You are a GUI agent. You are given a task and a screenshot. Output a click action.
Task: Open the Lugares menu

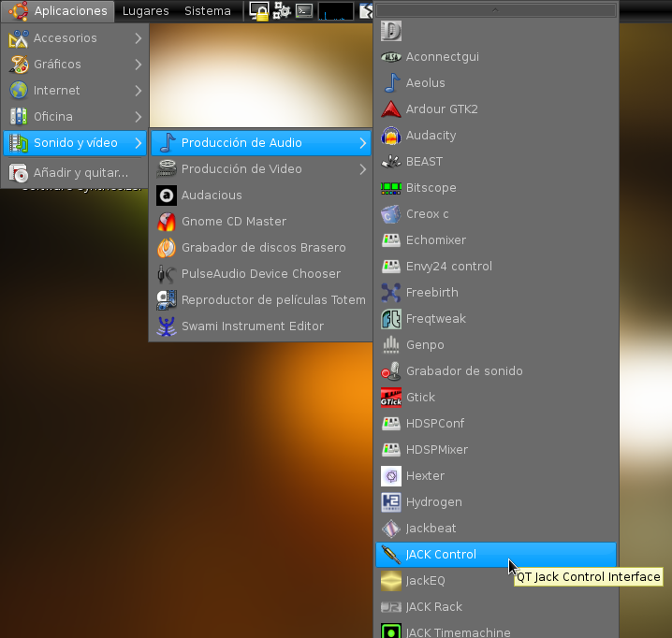pyautogui.click(x=146, y=10)
